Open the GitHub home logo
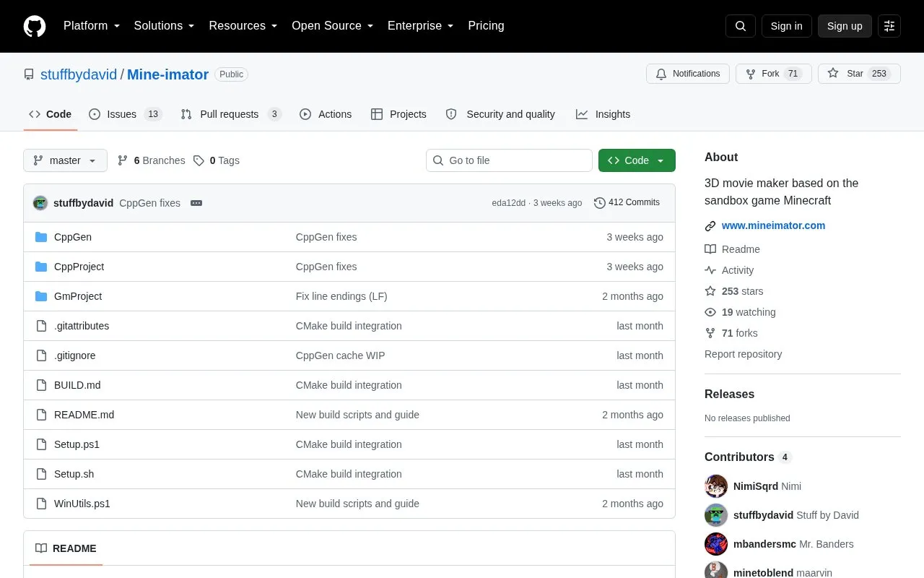924x578 pixels. (35, 26)
